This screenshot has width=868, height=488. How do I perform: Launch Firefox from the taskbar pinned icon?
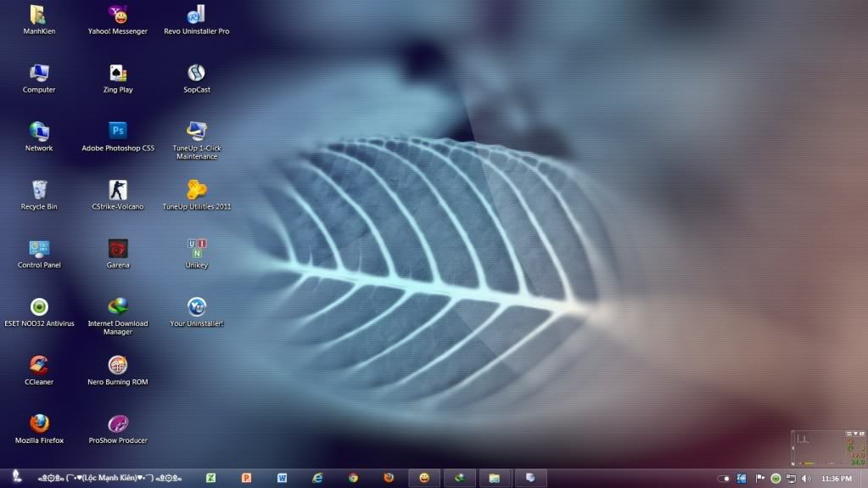[x=389, y=478]
